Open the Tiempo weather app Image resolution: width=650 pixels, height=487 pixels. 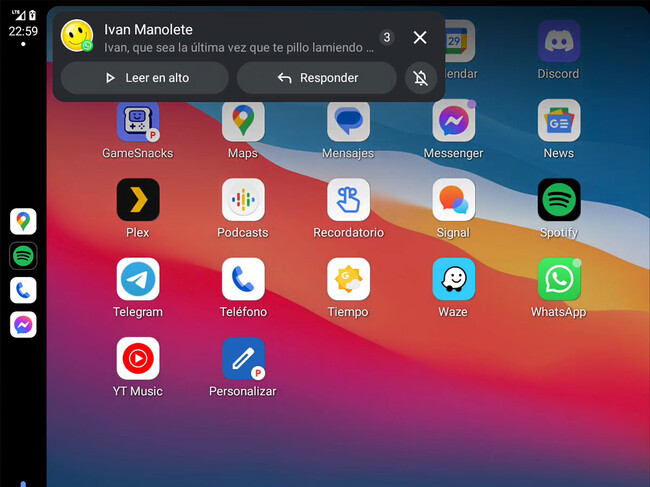(x=348, y=279)
